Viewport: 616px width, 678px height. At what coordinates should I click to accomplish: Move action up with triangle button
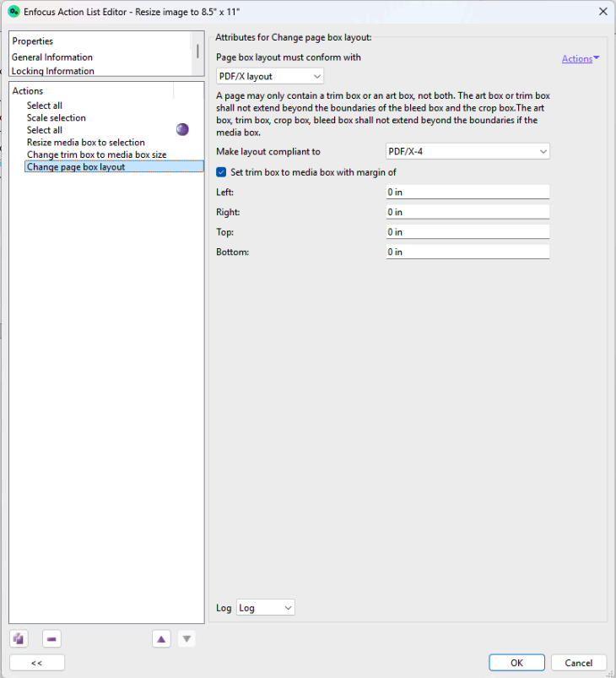(161, 638)
